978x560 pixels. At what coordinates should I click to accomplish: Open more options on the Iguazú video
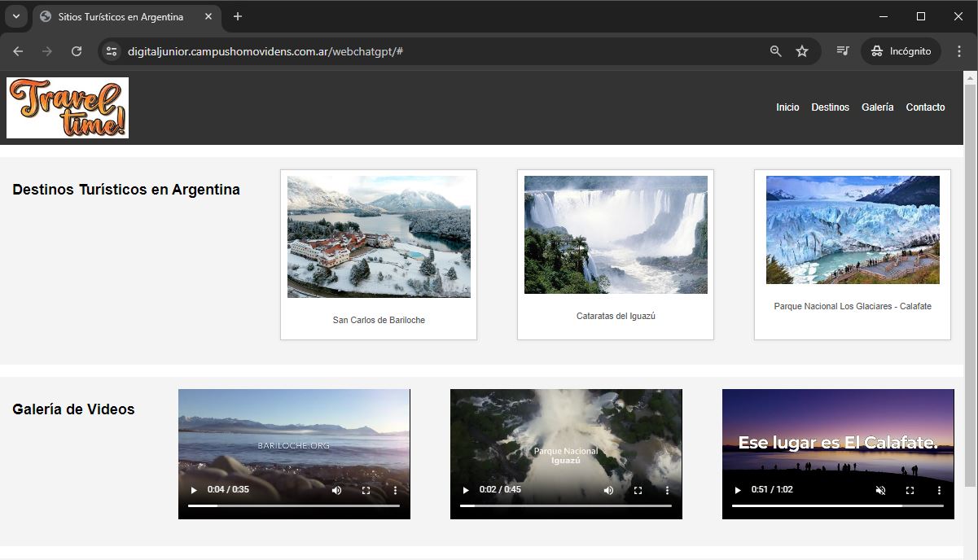(x=667, y=490)
